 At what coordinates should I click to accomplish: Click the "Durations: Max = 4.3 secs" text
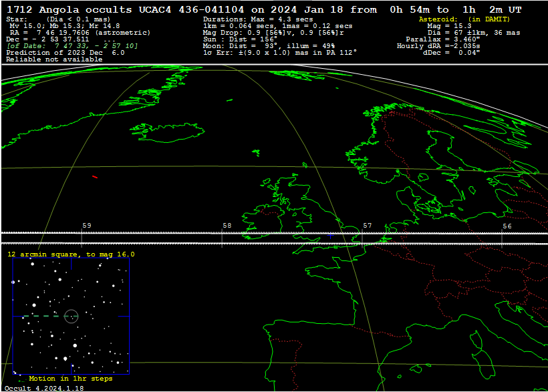click(x=258, y=19)
